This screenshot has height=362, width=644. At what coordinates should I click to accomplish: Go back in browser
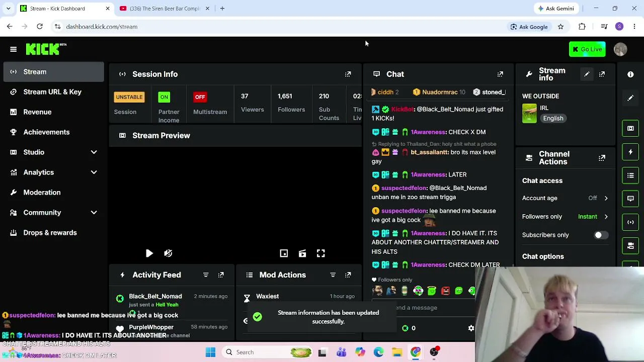(x=10, y=27)
